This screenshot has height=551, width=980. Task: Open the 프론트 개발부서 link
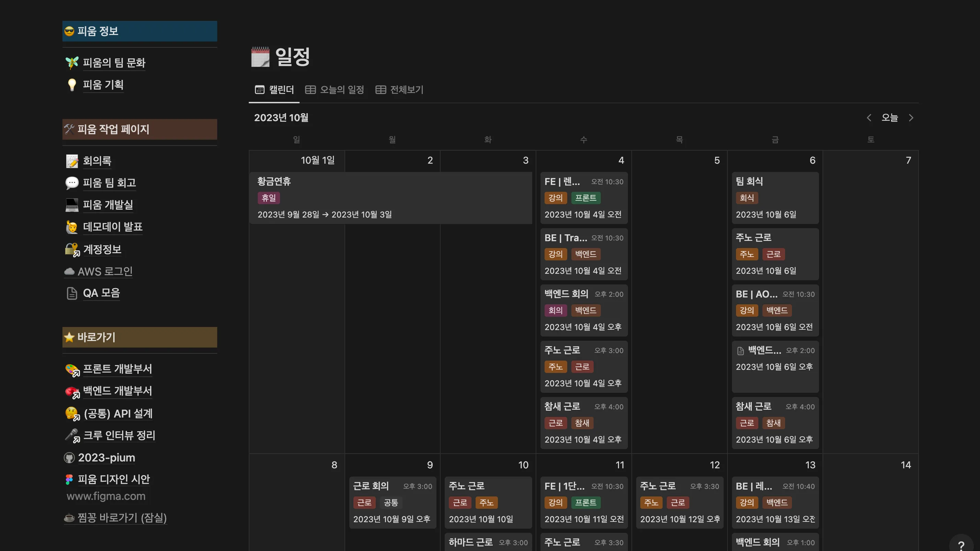[x=117, y=368]
